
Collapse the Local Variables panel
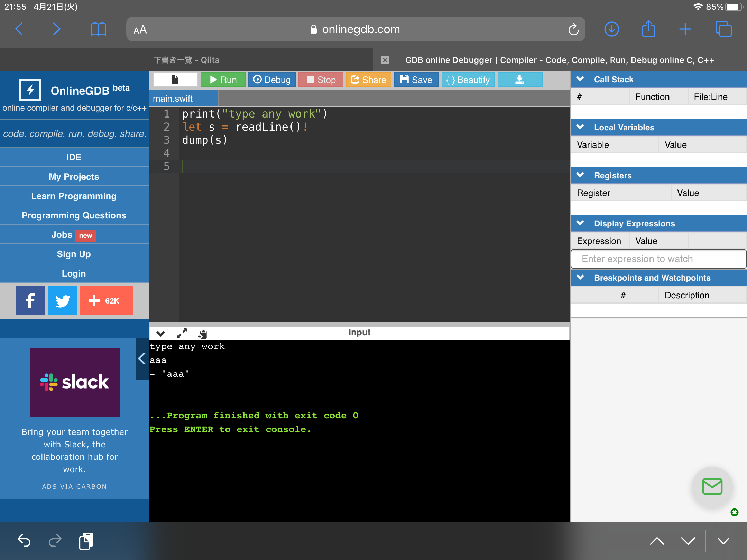[x=580, y=127]
